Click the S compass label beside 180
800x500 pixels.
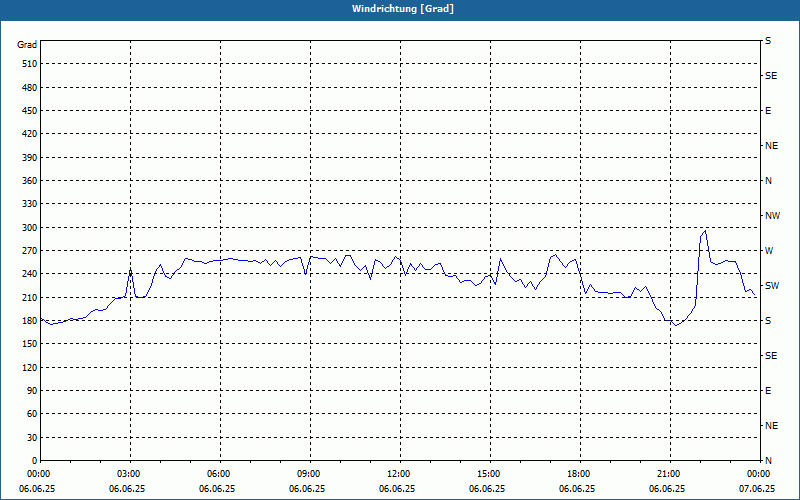coord(768,321)
